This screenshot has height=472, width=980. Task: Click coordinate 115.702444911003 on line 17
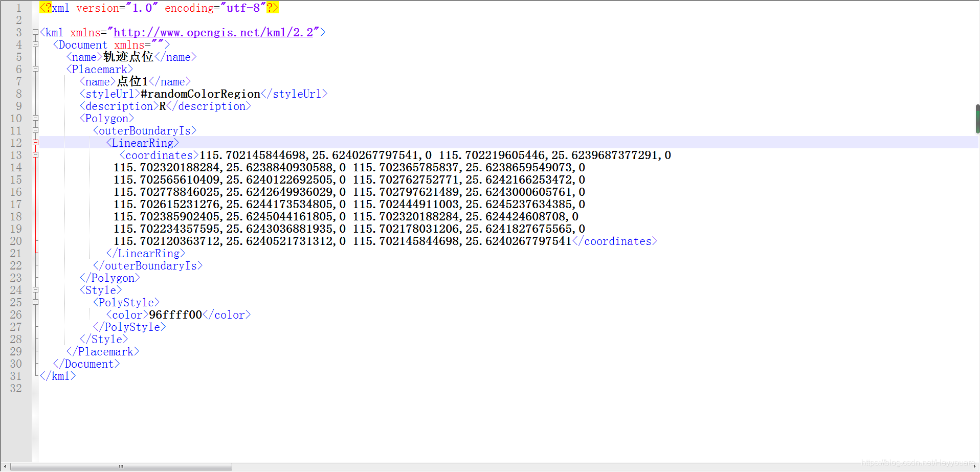(406, 205)
